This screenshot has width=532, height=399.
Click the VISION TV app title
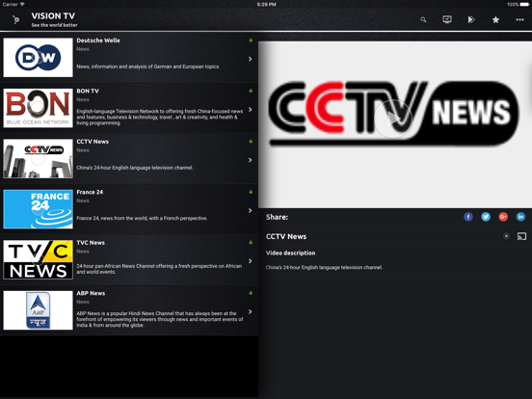pos(53,16)
